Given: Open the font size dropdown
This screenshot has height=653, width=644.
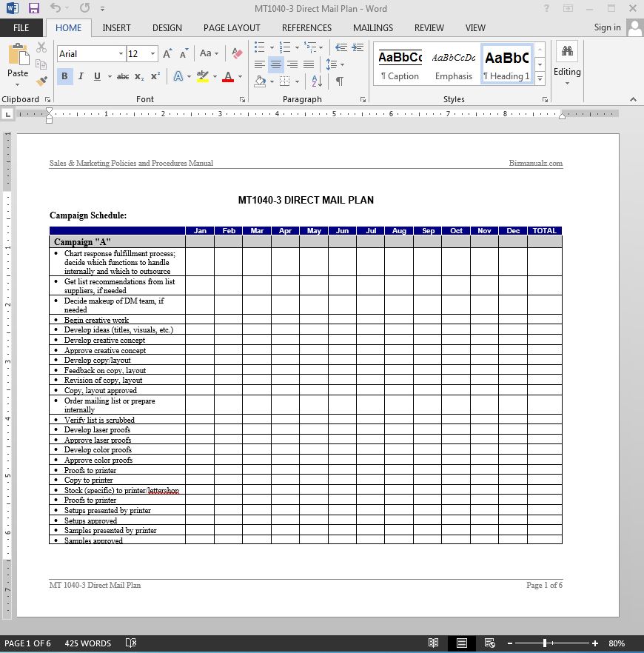Looking at the screenshot, I should point(152,54).
